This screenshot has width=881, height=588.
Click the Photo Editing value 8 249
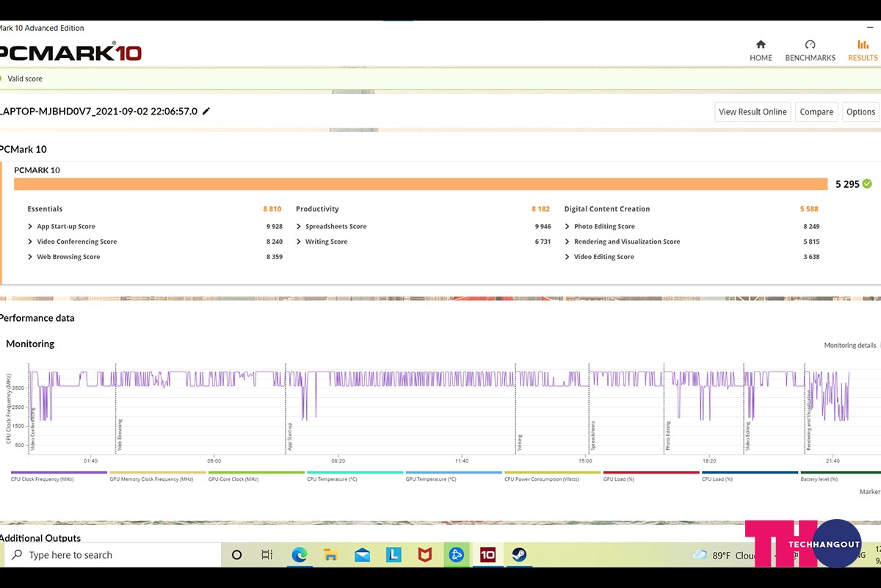(x=811, y=227)
